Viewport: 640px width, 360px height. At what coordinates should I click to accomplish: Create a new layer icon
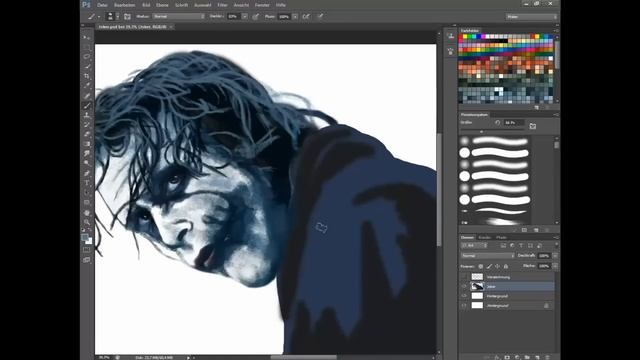537,357
